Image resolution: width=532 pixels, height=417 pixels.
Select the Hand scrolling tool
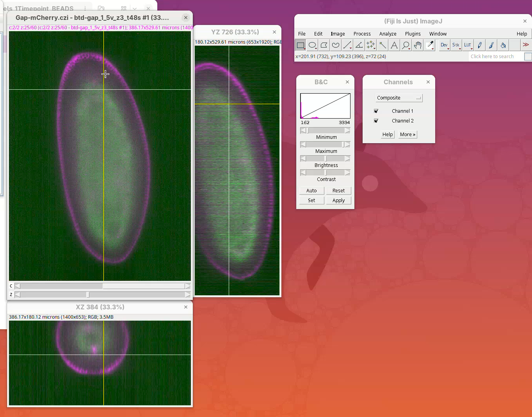click(x=418, y=45)
